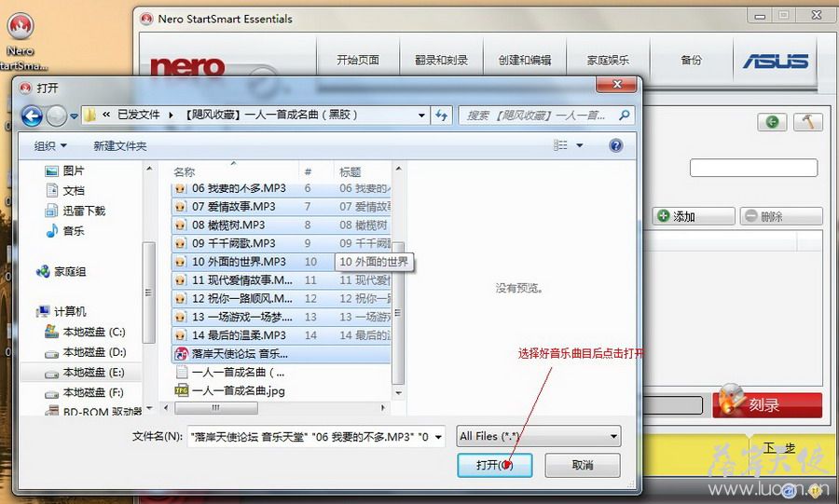Screen dimensions: 839x504
Task: Switch to 翻录和刻录 tab in Nero
Action: tap(442, 60)
